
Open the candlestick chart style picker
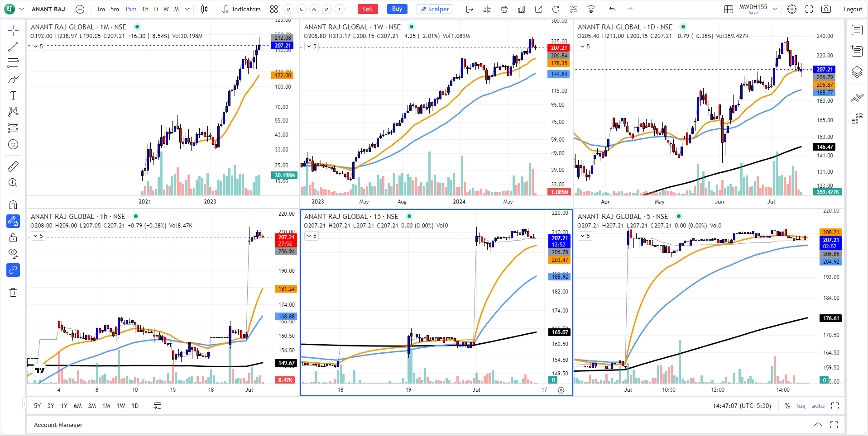point(204,9)
